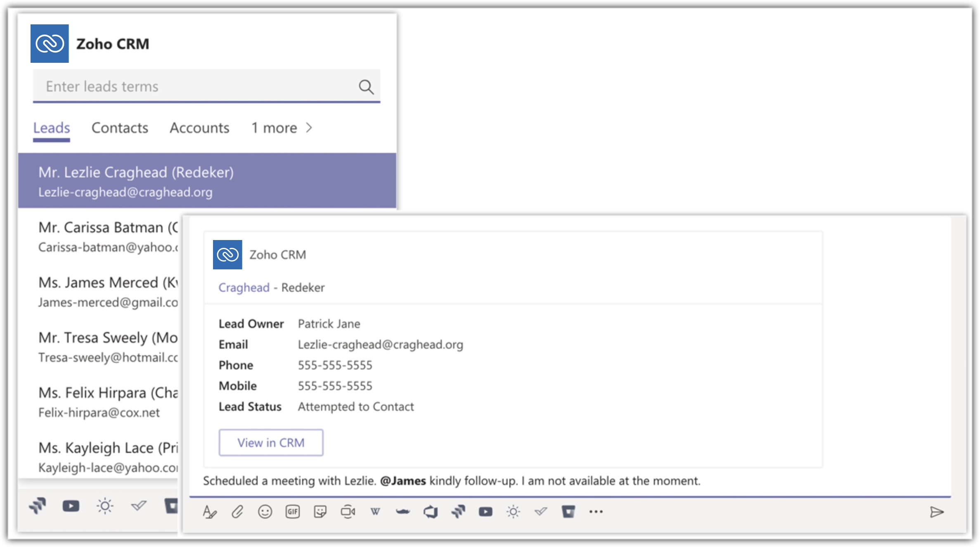Open the Wikipedia search extension icon
Image resolution: width=980 pixels, height=547 pixels.
click(375, 512)
